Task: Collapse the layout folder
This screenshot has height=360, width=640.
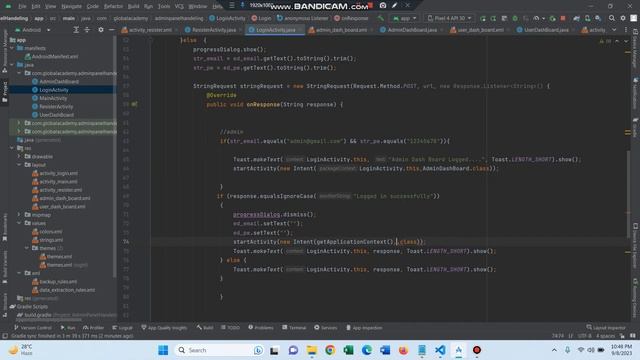Action: pos(19,165)
